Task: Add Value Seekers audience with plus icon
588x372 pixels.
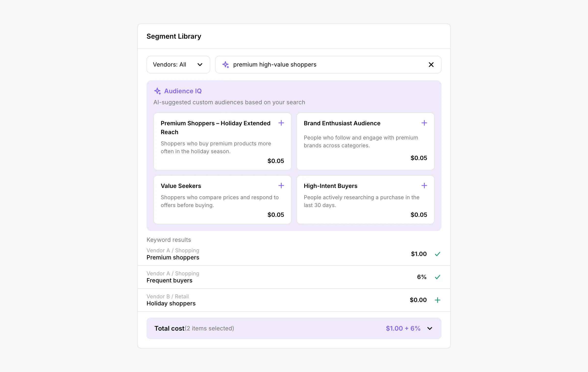Action: (281, 186)
